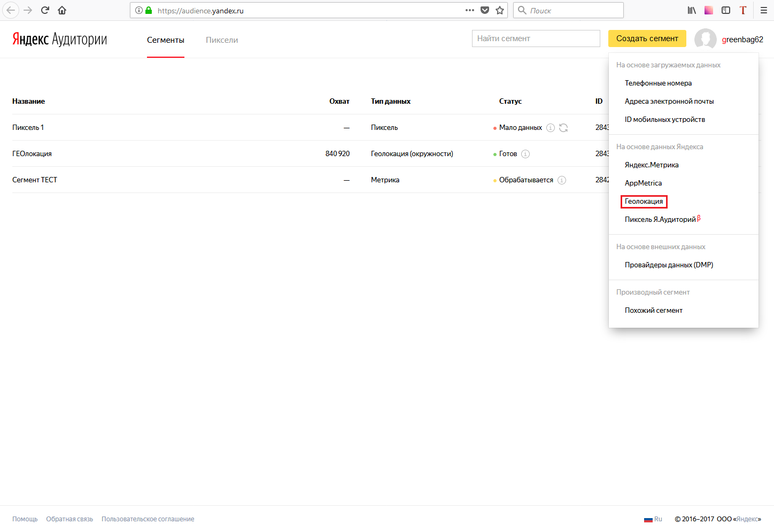
Task: Select Провайдеры данных (DMP) option
Action: pyautogui.click(x=669, y=265)
